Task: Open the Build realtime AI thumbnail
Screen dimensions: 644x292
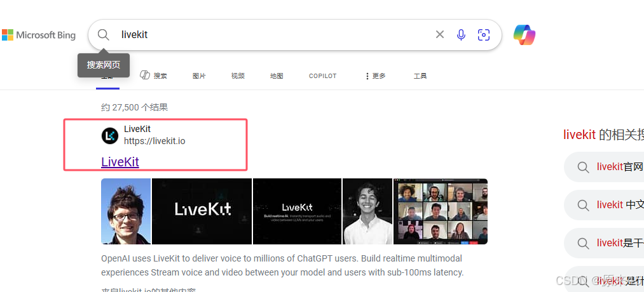Action: tap(297, 211)
